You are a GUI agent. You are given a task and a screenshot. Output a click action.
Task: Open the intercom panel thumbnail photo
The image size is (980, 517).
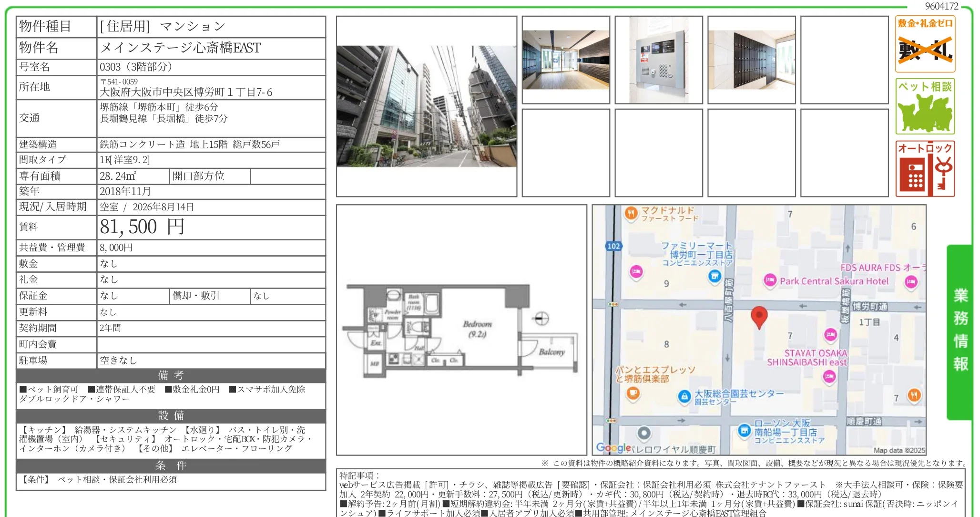pyautogui.click(x=659, y=60)
